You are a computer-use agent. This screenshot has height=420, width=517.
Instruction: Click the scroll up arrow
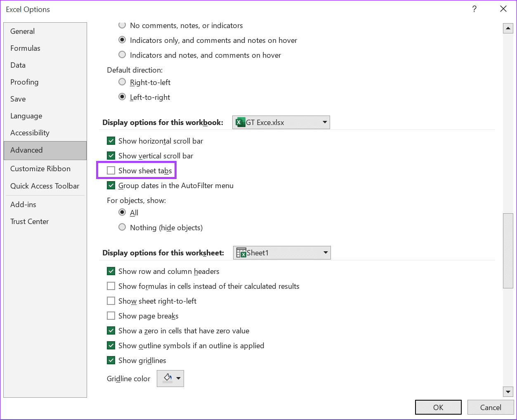508,28
